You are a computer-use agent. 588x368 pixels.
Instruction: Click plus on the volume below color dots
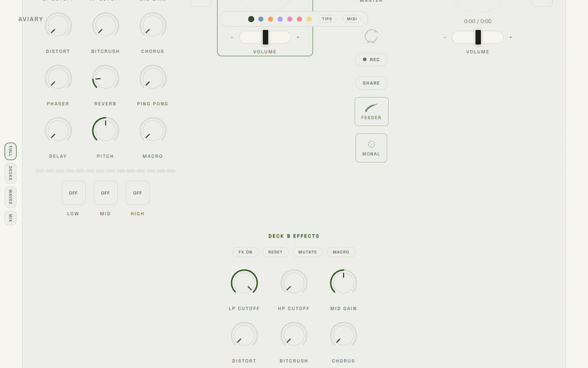(298, 37)
